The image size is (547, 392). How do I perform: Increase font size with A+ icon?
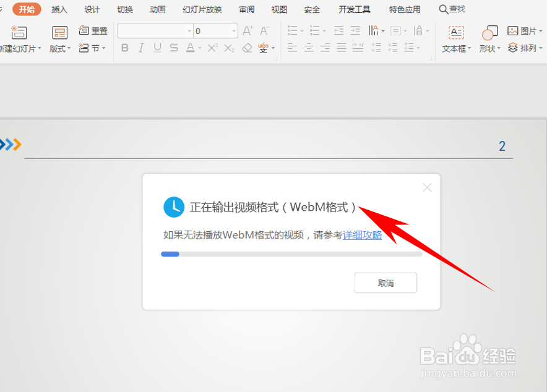248,31
